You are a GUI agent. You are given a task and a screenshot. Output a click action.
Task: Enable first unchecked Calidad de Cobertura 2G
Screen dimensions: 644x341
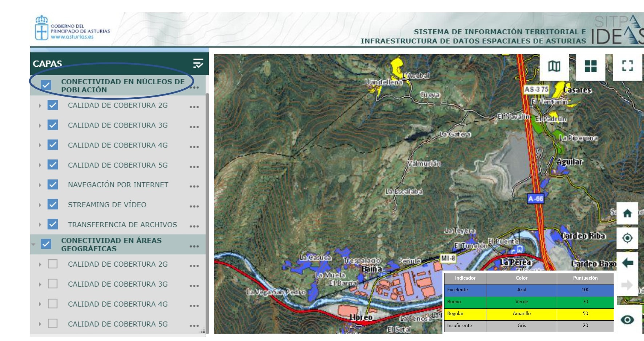[53, 264]
